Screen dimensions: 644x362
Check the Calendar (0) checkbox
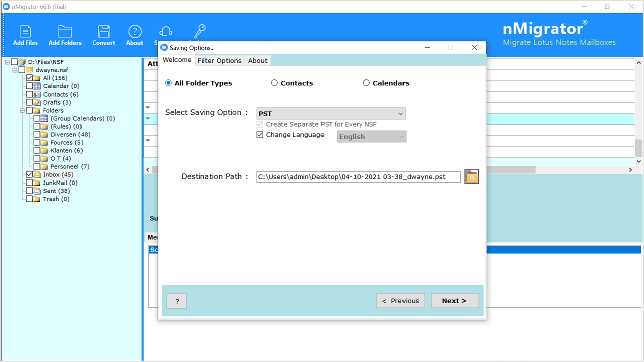click(29, 86)
